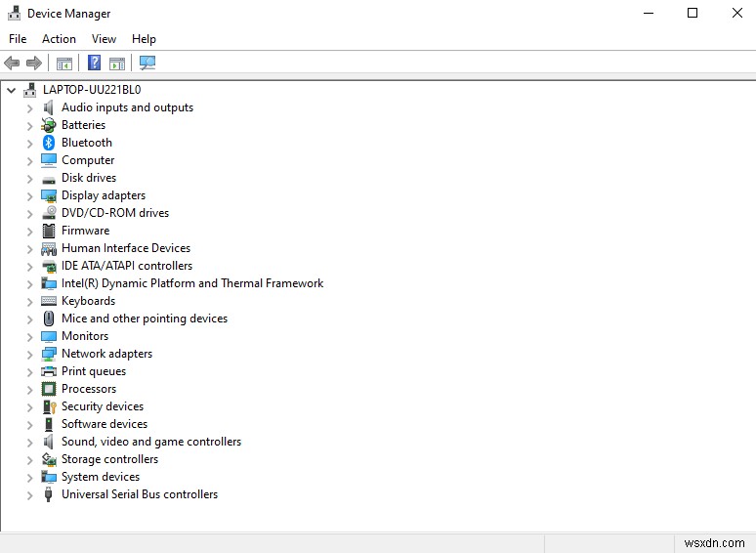Select the Security devices label
Viewport: 756px width, 553px height.
[x=103, y=406]
